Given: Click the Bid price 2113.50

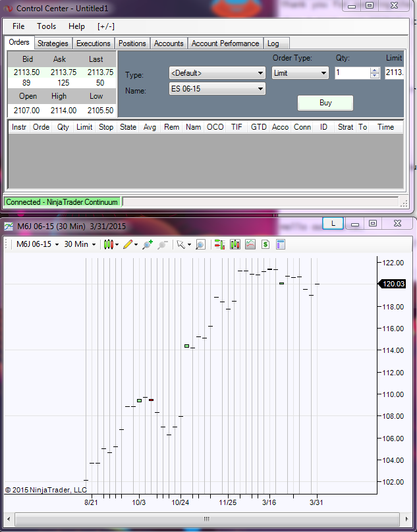Looking at the screenshot, I should pyautogui.click(x=26, y=72).
